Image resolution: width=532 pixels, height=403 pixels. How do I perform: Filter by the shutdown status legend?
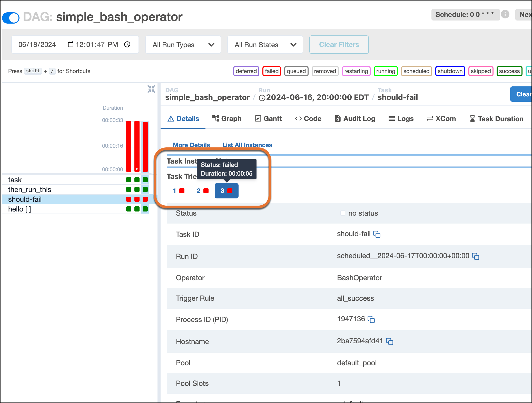click(450, 71)
